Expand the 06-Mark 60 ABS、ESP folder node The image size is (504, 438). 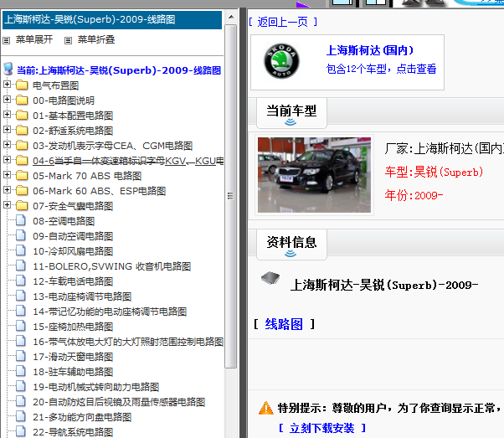(x=7, y=190)
